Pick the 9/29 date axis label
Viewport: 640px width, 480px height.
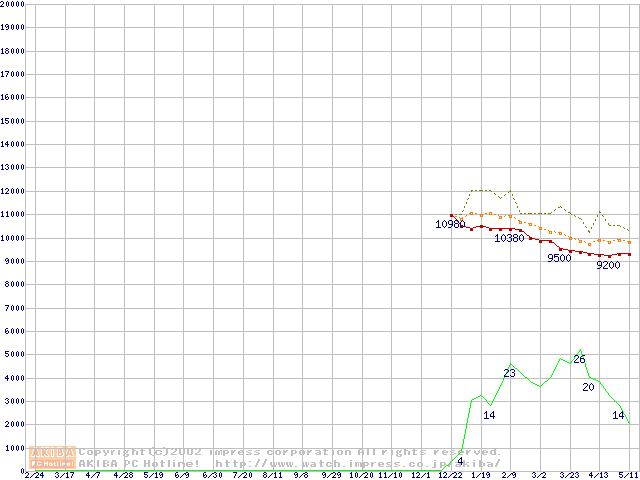(x=331, y=476)
